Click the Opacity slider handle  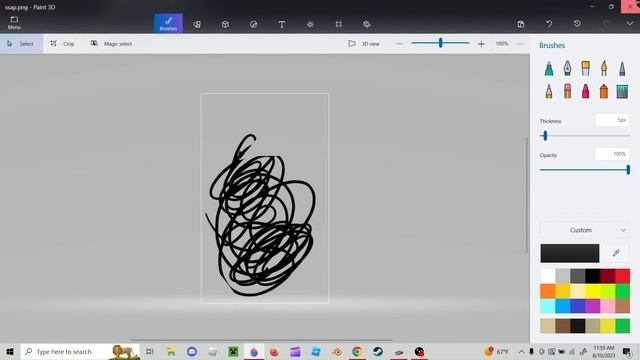[628, 169]
